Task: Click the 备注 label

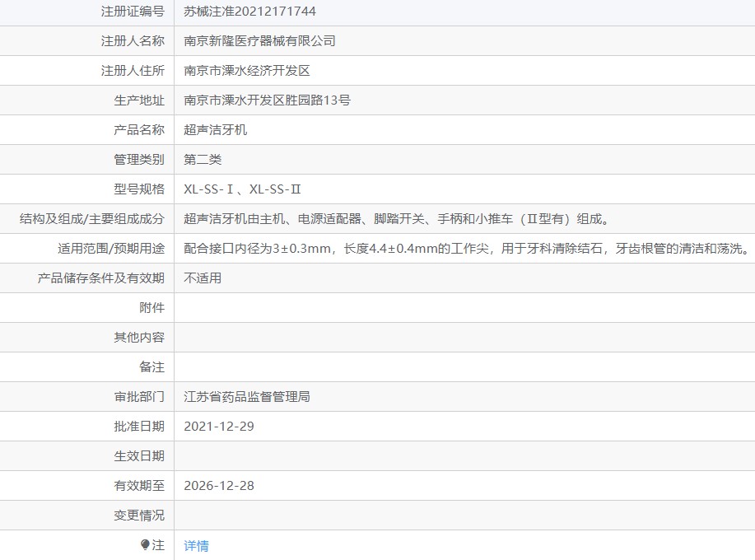Action: (151, 367)
